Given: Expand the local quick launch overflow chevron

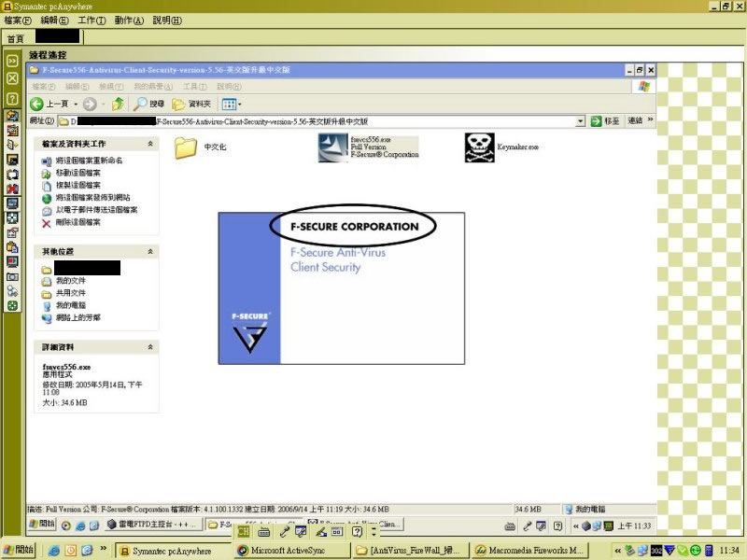Looking at the screenshot, I should (x=104, y=549).
